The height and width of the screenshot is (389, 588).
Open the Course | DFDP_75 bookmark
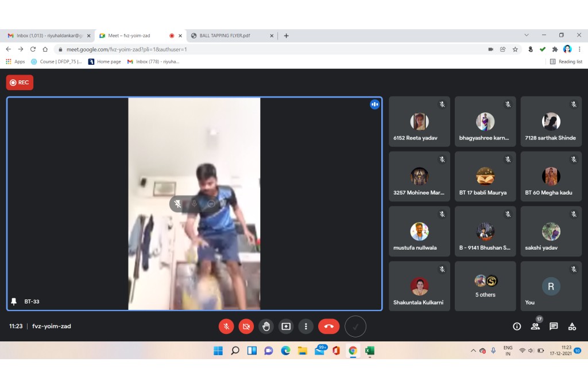(56, 61)
